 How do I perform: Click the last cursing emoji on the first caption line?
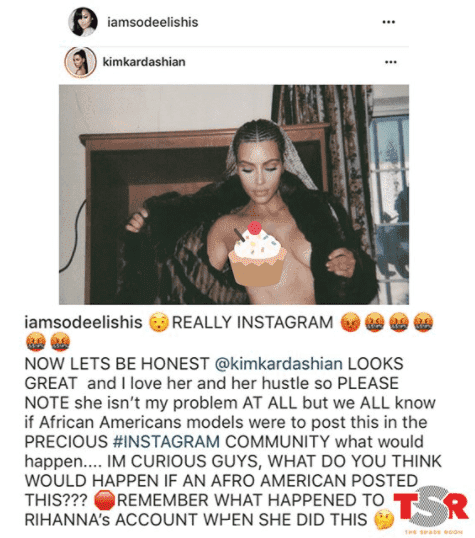click(x=423, y=323)
